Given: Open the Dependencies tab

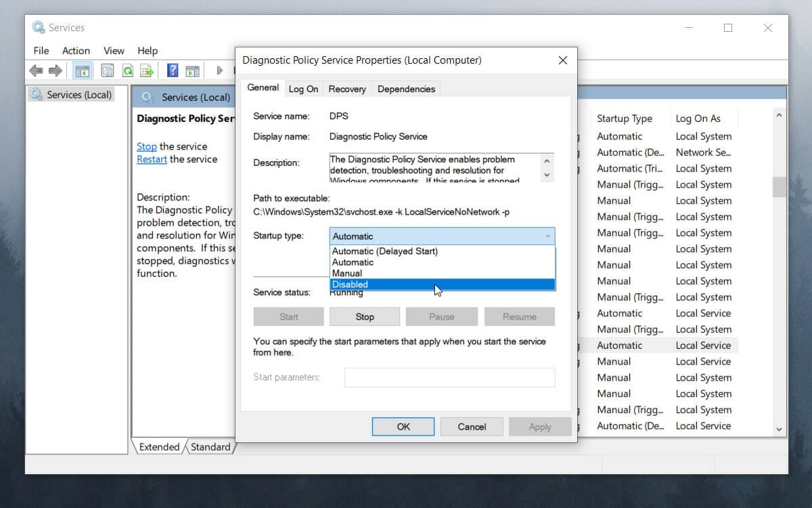Looking at the screenshot, I should (406, 89).
